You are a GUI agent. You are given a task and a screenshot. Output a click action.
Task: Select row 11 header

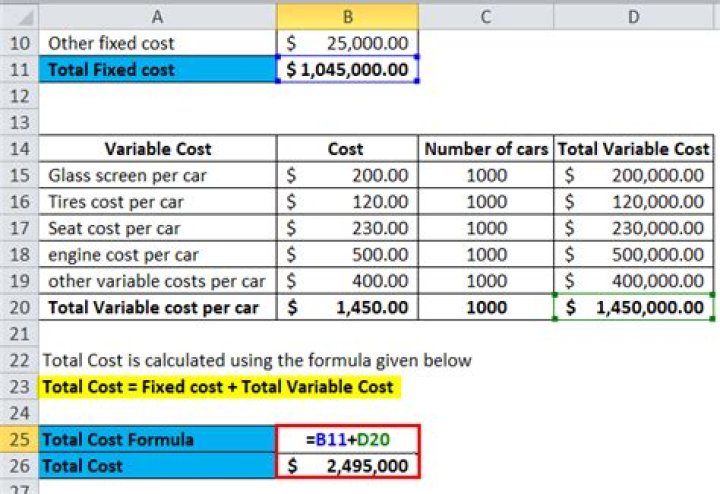click(x=20, y=70)
